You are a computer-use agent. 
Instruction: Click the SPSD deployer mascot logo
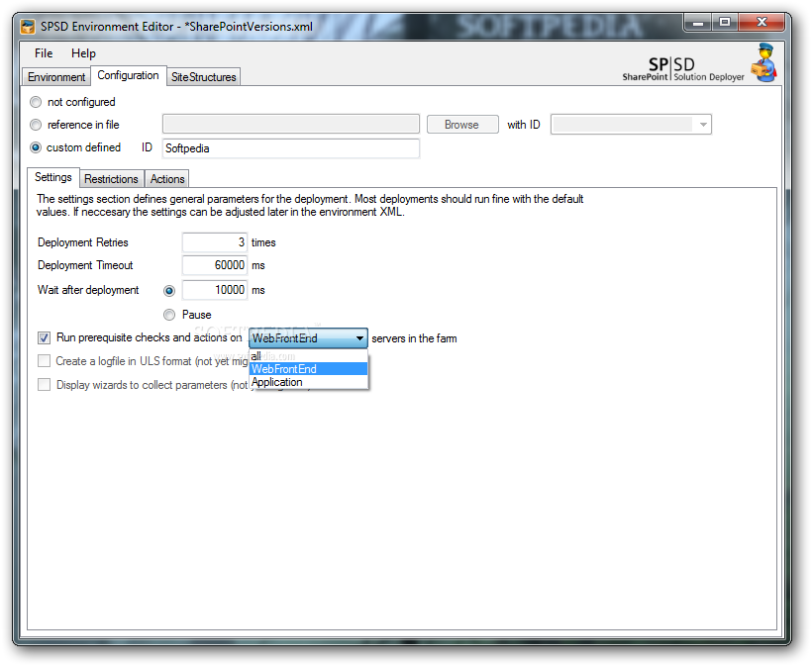tap(763, 62)
